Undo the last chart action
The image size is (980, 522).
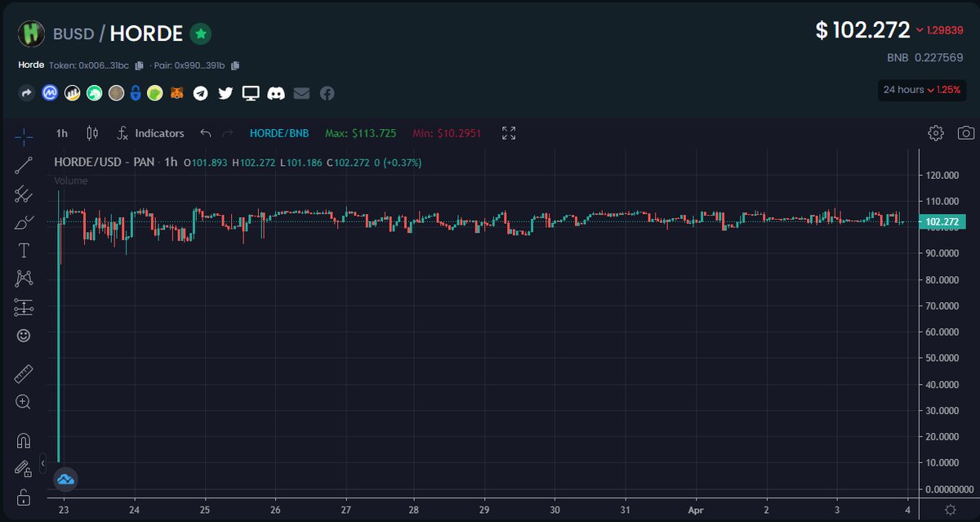tap(206, 133)
